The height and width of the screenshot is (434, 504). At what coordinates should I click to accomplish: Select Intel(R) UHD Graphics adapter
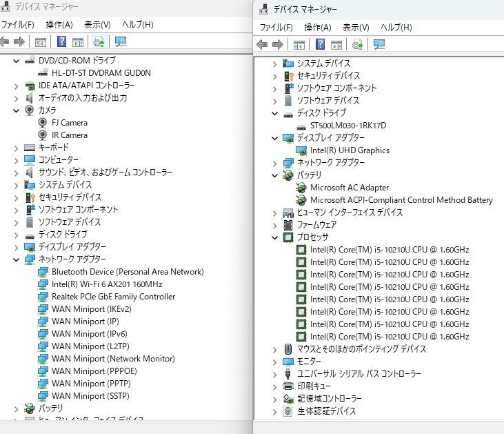pos(350,150)
